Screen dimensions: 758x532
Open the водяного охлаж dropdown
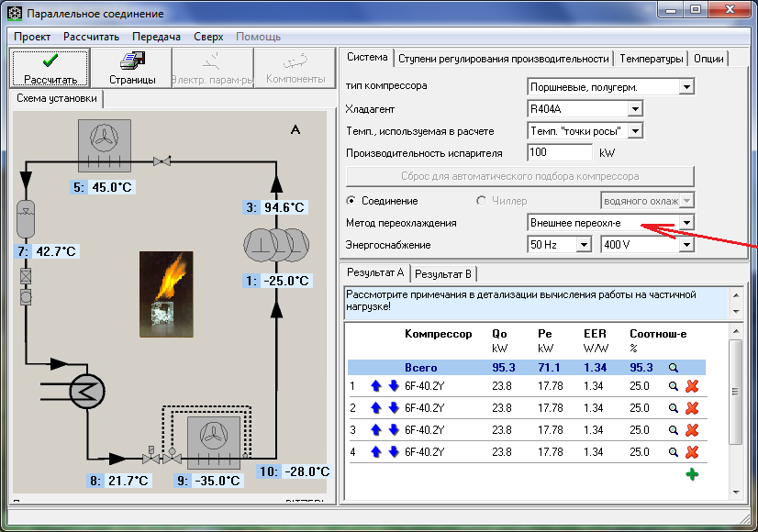pyautogui.click(x=686, y=201)
